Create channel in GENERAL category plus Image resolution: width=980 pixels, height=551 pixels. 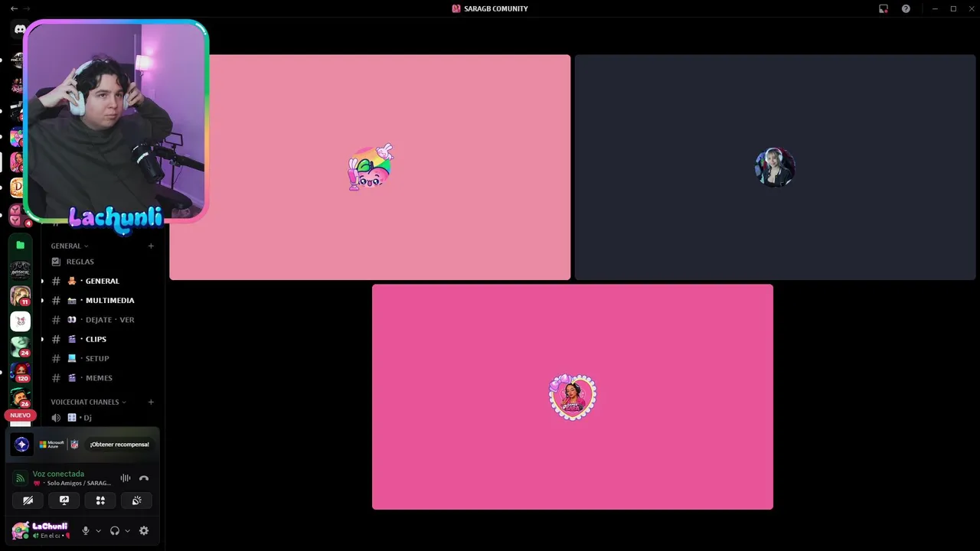pos(151,246)
